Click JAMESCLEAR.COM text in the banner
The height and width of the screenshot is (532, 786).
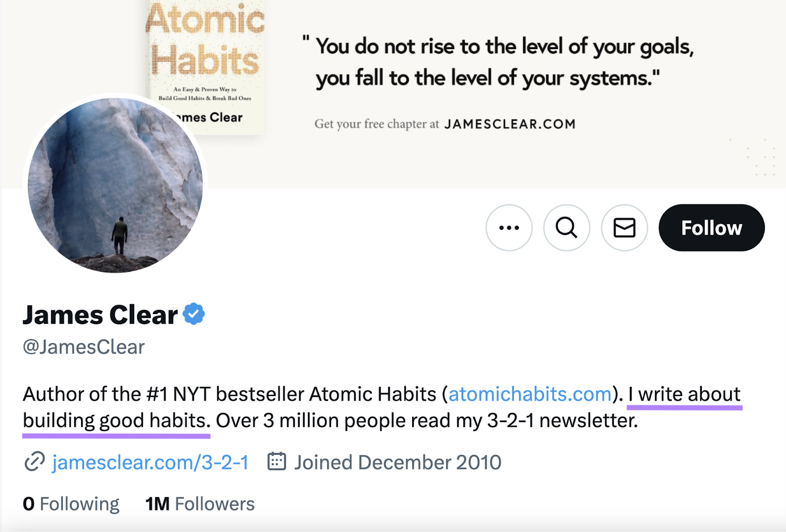(510, 124)
